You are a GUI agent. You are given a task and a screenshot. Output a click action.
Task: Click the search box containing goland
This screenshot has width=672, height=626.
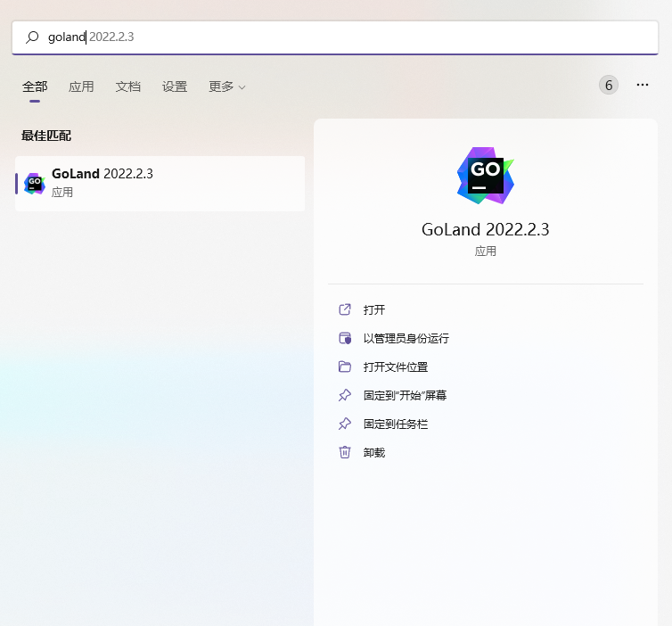pos(335,37)
